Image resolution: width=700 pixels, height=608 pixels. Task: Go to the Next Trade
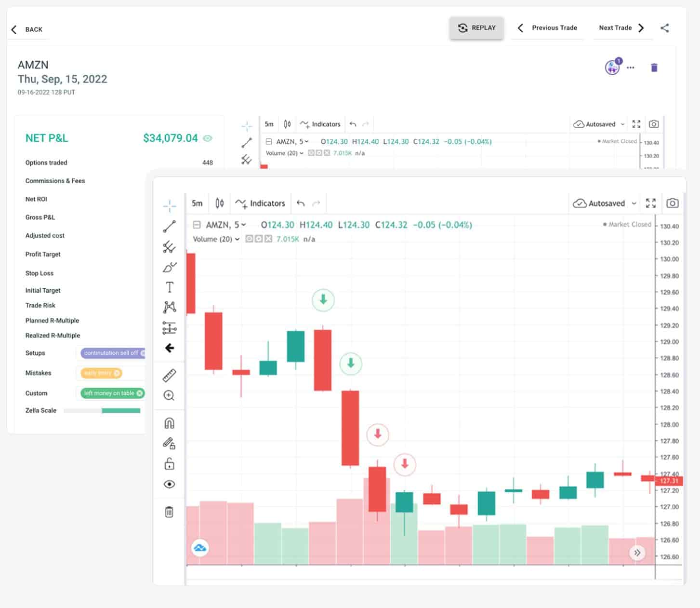coord(621,28)
